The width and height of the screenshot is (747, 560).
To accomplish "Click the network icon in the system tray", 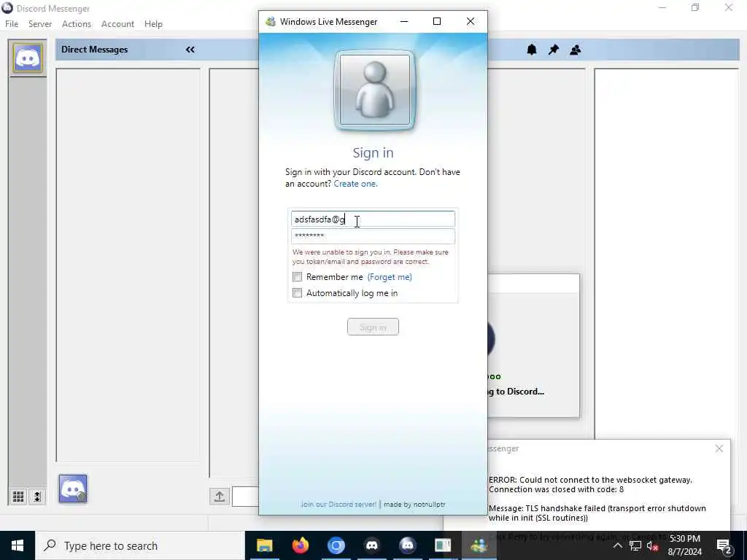I will (x=635, y=545).
